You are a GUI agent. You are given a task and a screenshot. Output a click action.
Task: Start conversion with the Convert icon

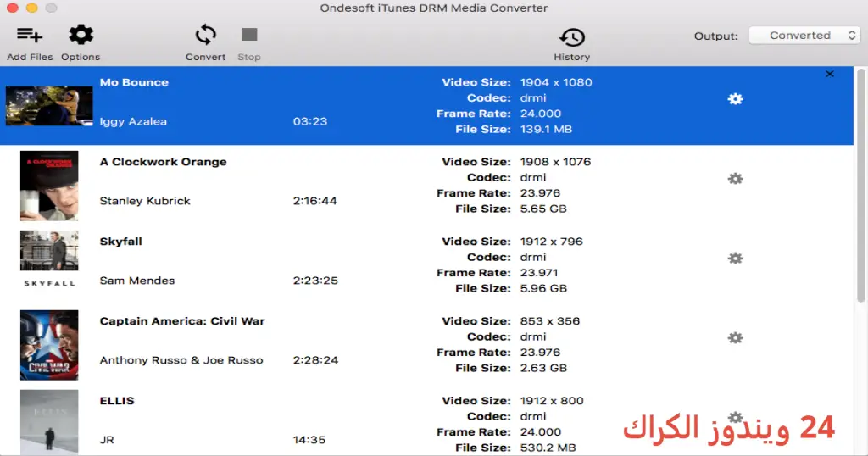[x=205, y=35]
